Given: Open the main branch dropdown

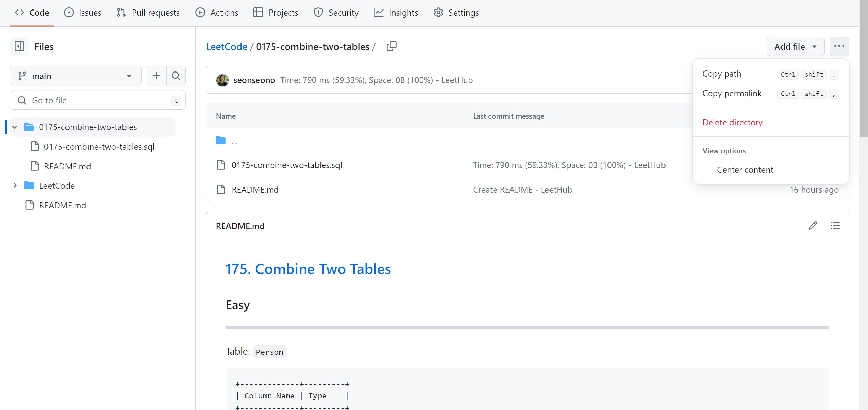Looking at the screenshot, I should click(x=75, y=76).
